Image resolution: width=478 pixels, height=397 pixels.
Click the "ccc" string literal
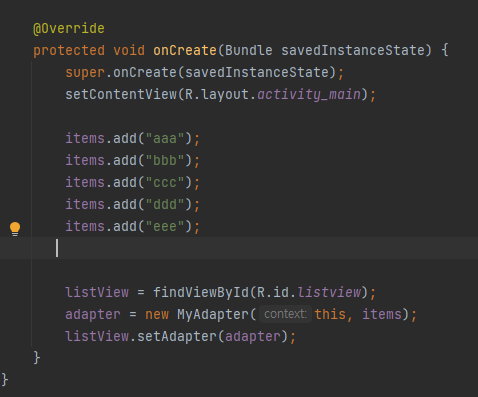[x=165, y=182]
